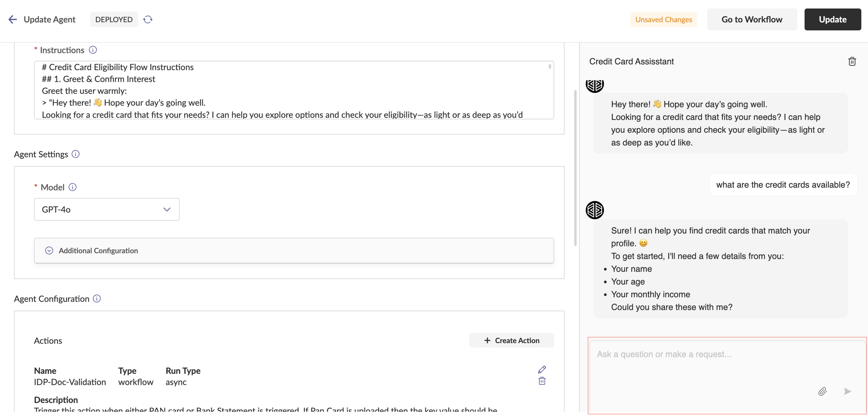Delete the IDP-Doc-Validation action via trash icon

click(542, 381)
